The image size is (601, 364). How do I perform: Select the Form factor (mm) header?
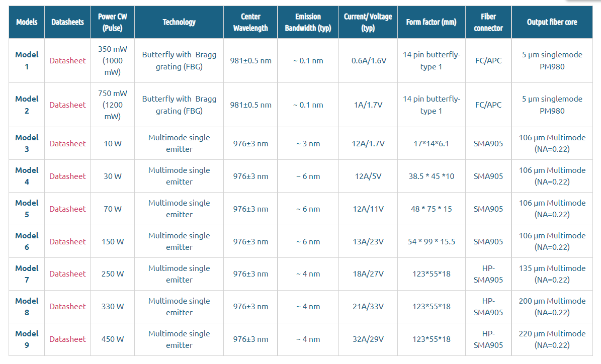431,22
